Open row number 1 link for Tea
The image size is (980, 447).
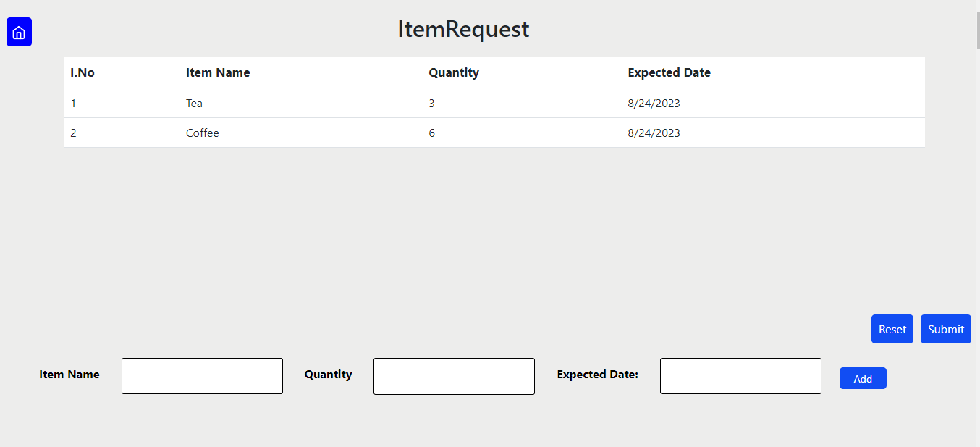click(x=73, y=103)
